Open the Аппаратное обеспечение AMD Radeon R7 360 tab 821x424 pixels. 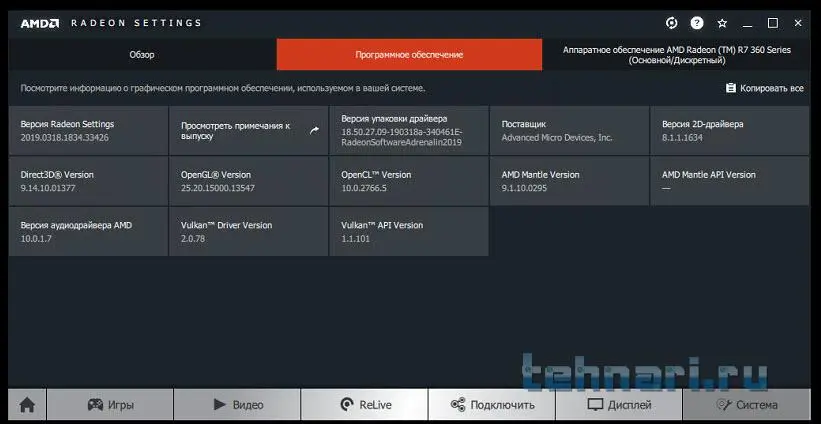pos(676,54)
